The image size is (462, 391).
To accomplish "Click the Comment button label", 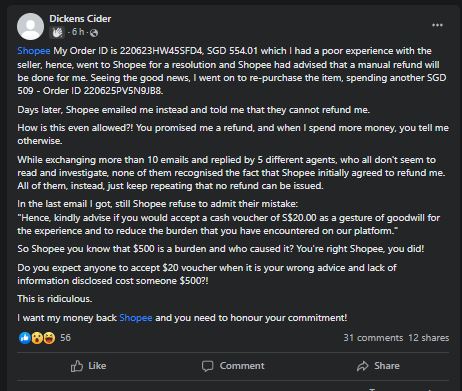I will [242, 366].
